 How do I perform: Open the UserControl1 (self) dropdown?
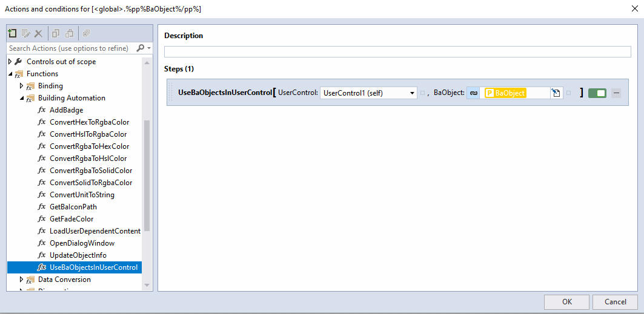click(x=368, y=93)
